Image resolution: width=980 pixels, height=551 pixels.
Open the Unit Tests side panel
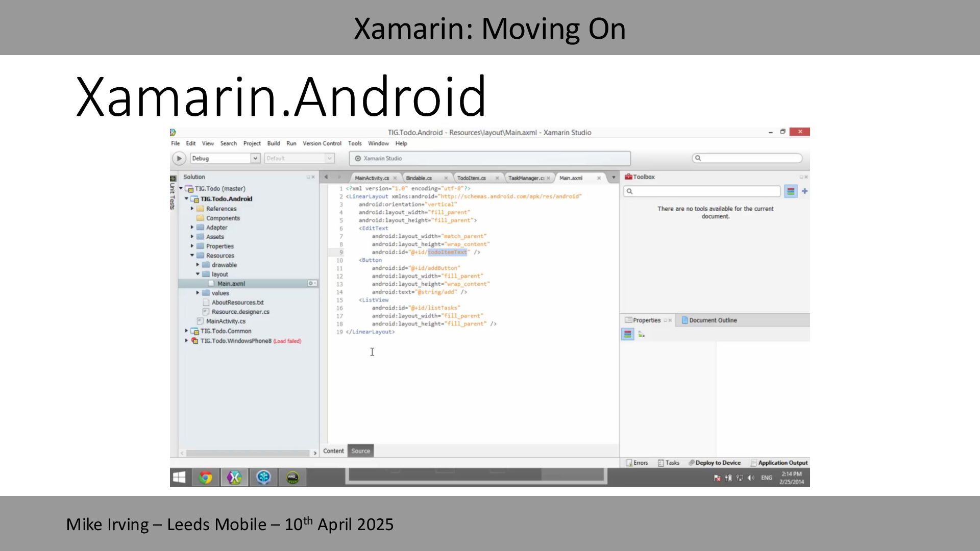(x=173, y=192)
